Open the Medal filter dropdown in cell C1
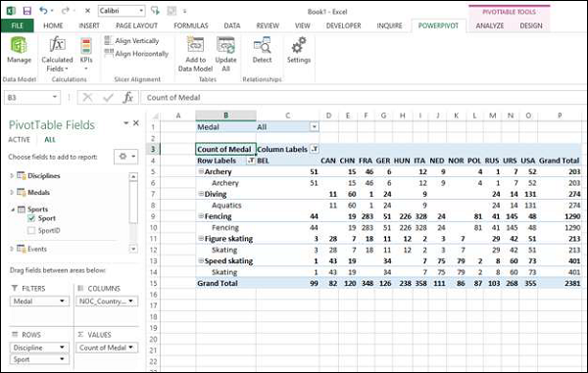 pyautogui.click(x=315, y=127)
